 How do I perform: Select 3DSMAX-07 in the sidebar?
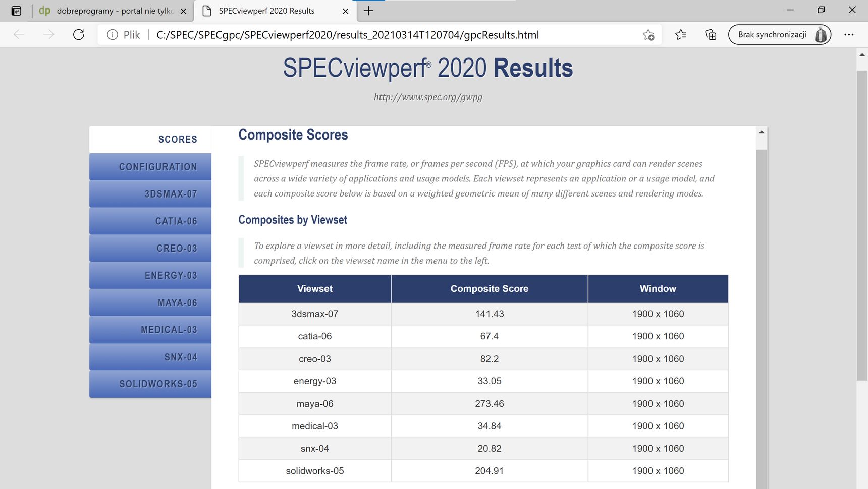click(x=150, y=194)
